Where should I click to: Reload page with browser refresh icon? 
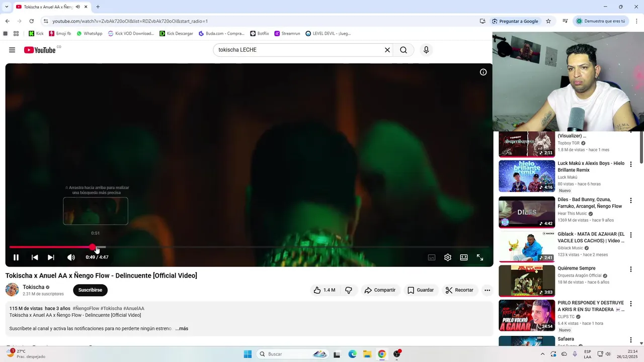31,21
